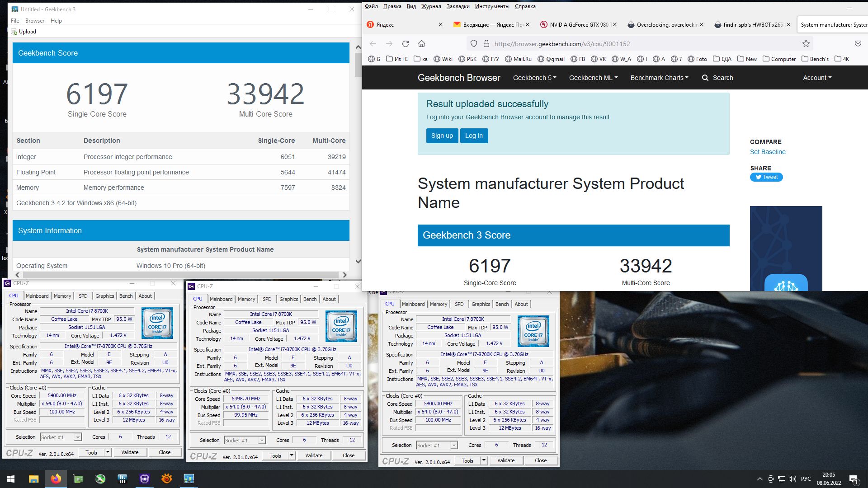Open the Foto bookmark
The height and width of the screenshot is (488, 868).
697,59
